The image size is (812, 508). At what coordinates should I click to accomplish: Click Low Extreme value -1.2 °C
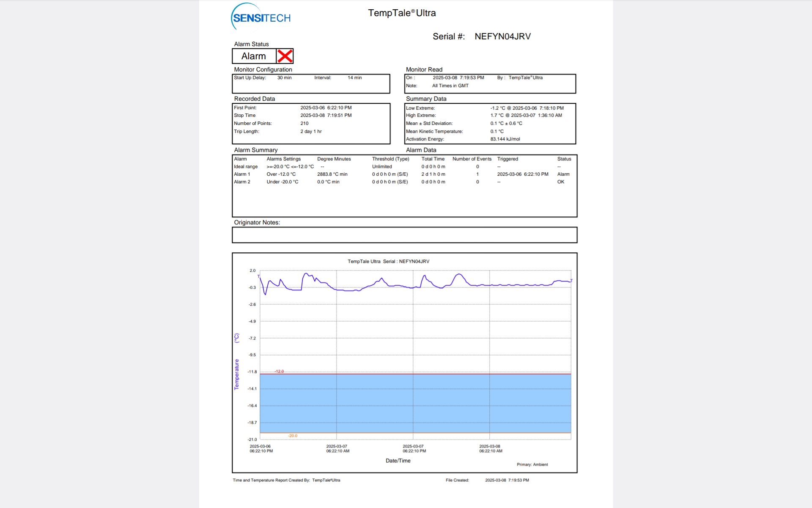498,108
